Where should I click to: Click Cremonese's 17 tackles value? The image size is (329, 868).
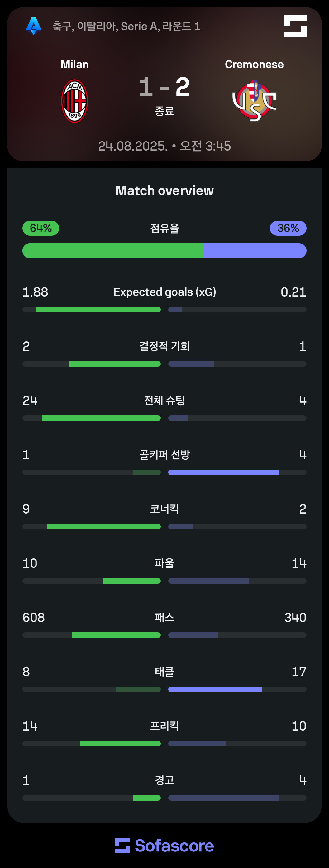[299, 672]
